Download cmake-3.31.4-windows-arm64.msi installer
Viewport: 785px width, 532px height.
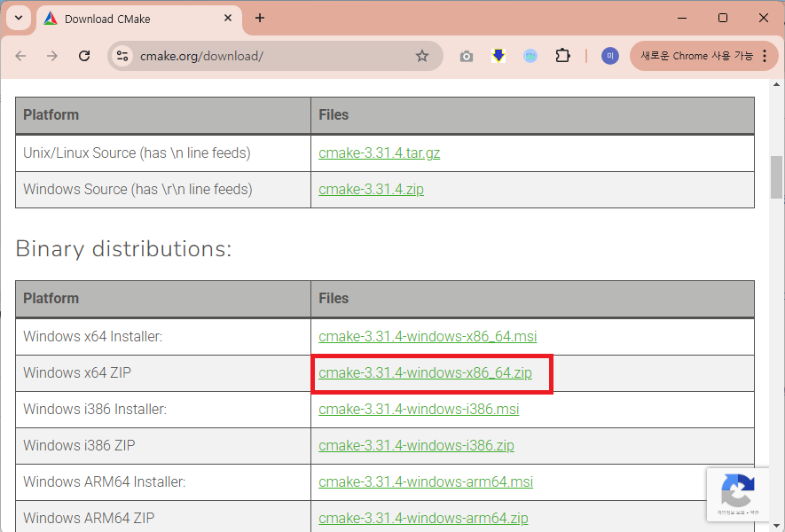[426, 482]
